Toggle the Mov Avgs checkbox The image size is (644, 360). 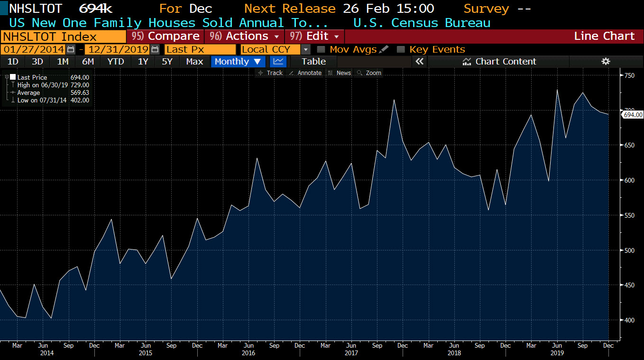pyautogui.click(x=321, y=49)
